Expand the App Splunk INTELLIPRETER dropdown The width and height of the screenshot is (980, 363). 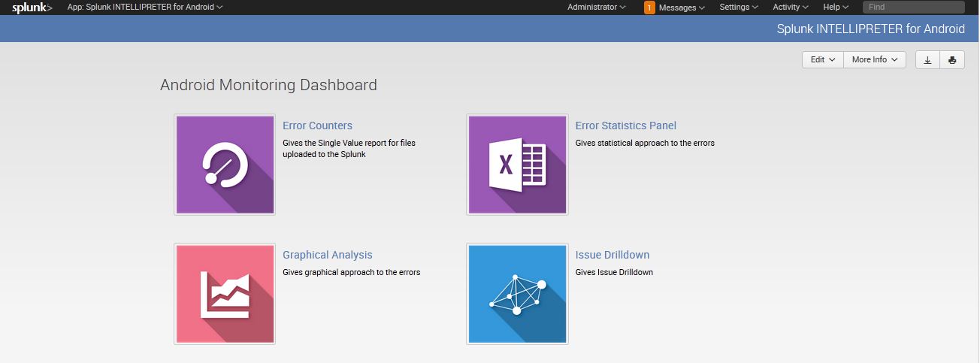(145, 7)
